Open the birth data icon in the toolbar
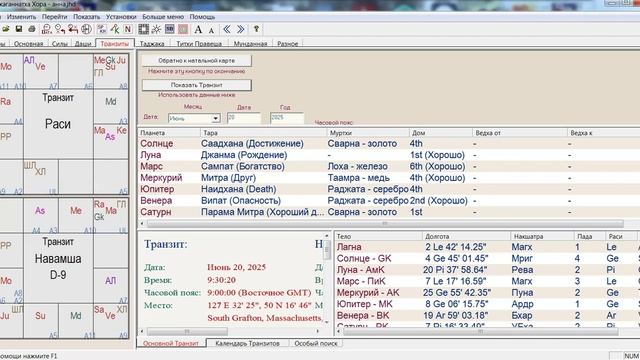The width and height of the screenshot is (640, 360). click(x=47, y=29)
